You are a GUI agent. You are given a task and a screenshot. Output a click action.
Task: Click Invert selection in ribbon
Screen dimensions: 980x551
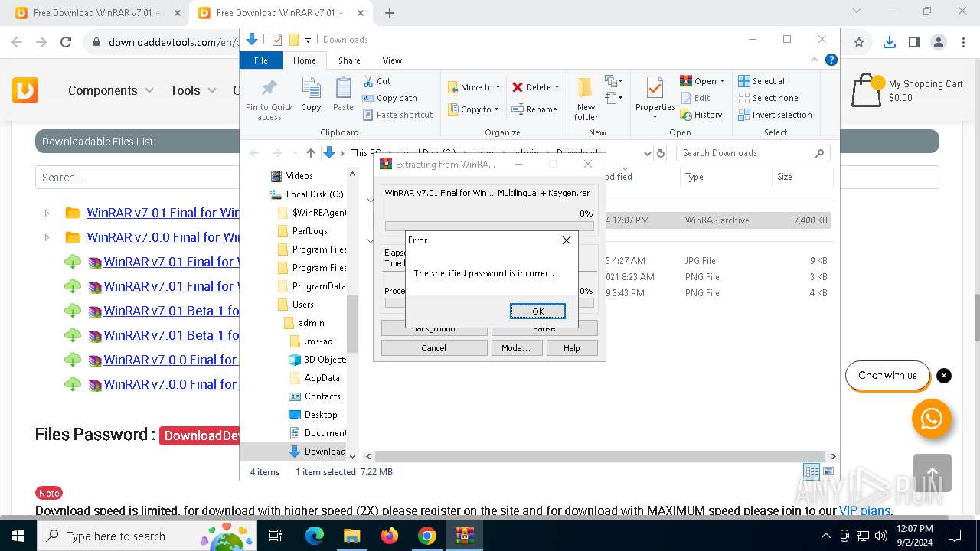click(x=775, y=115)
